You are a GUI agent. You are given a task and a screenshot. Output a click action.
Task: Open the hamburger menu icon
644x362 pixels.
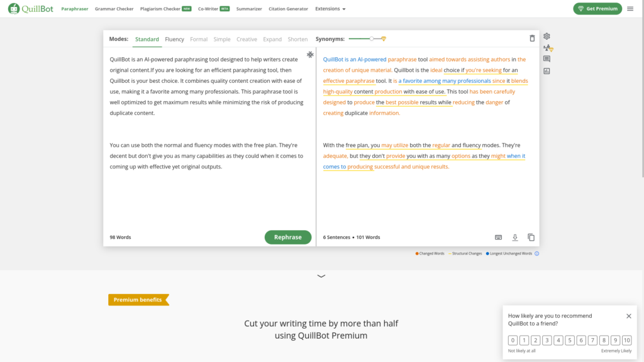(x=630, y=9)
